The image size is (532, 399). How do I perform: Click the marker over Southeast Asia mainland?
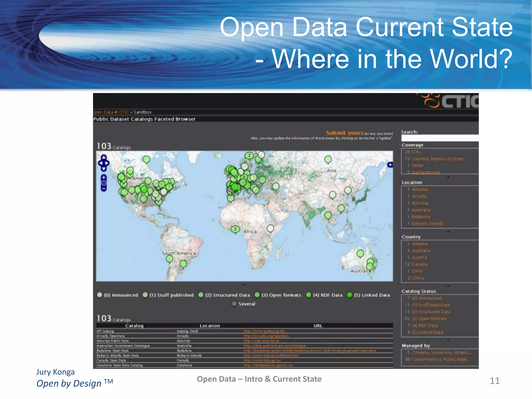point(328,216)
